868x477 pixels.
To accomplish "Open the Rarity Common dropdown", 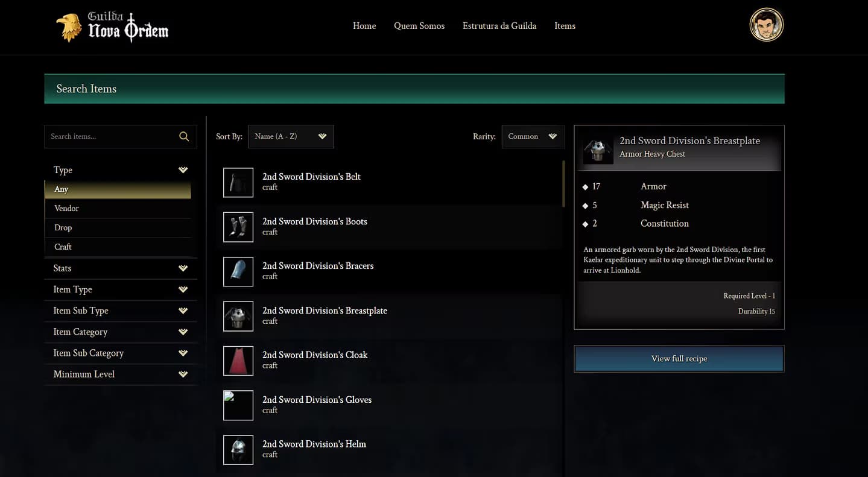I will click(x=532, y=136).
